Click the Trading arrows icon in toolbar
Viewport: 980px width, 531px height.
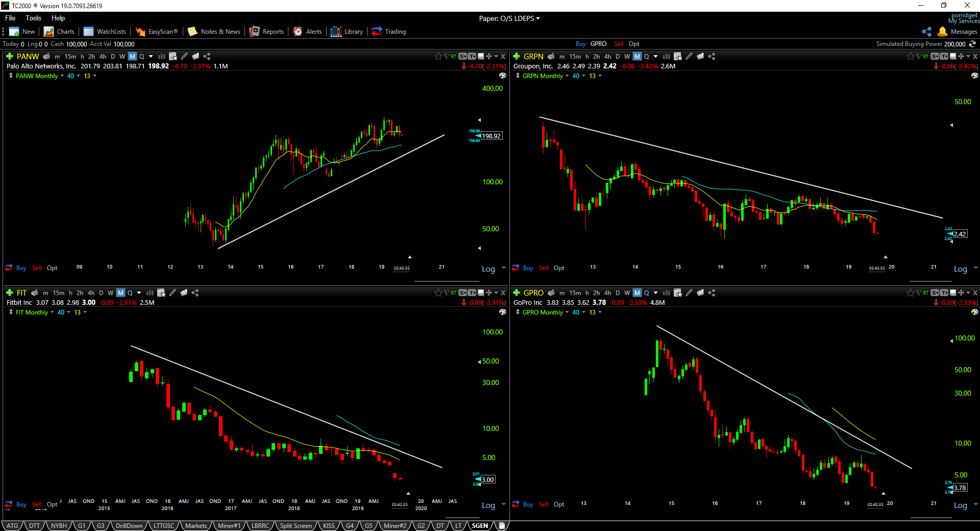point(377,32)
